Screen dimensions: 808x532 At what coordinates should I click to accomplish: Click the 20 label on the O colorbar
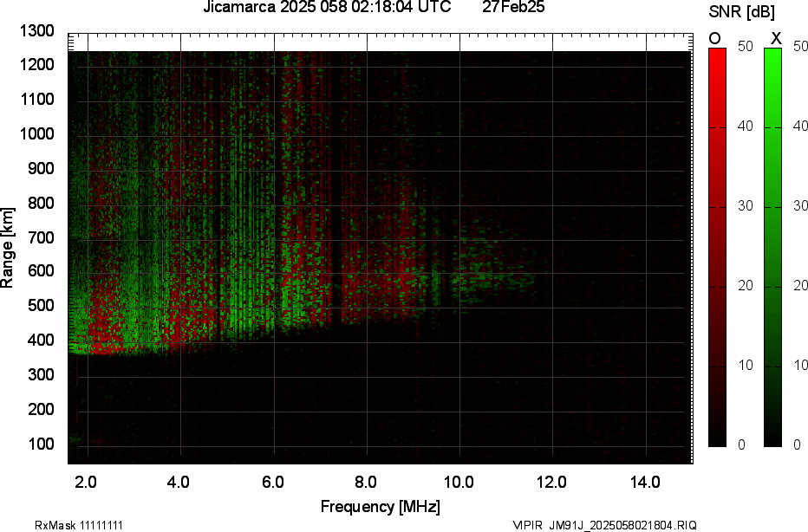pyautogui.click(x=746, y=286)
